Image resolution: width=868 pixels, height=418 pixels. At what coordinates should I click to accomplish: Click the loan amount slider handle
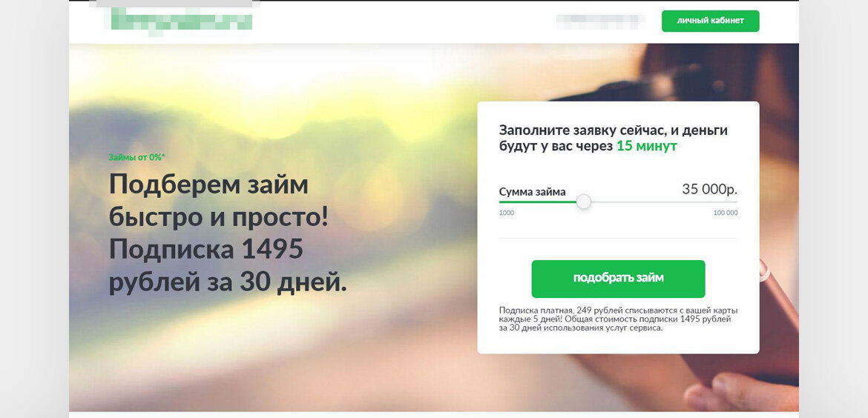click(583, 202)
